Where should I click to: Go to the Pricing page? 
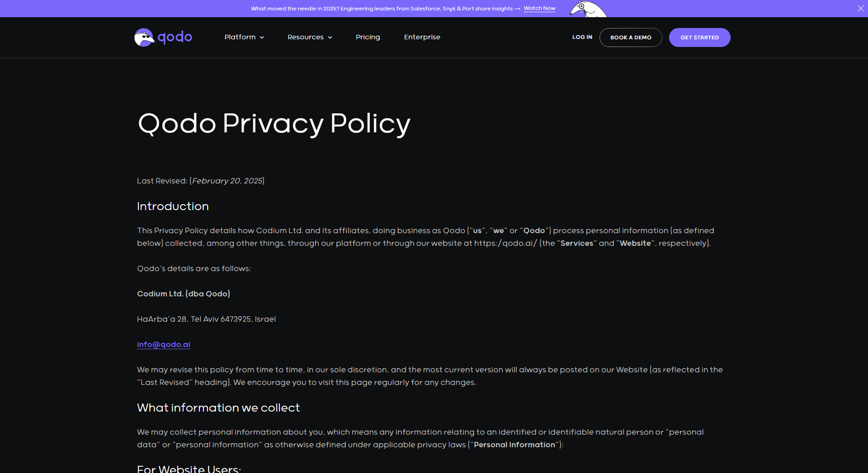(x=368, y=37)
